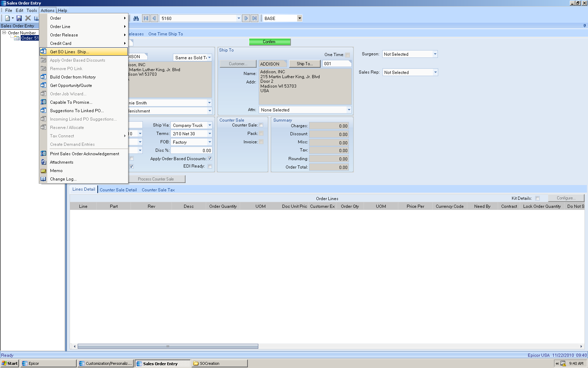Screen dimensions: 588x368
Task: Open the File menu
Action: click(9, 10)
